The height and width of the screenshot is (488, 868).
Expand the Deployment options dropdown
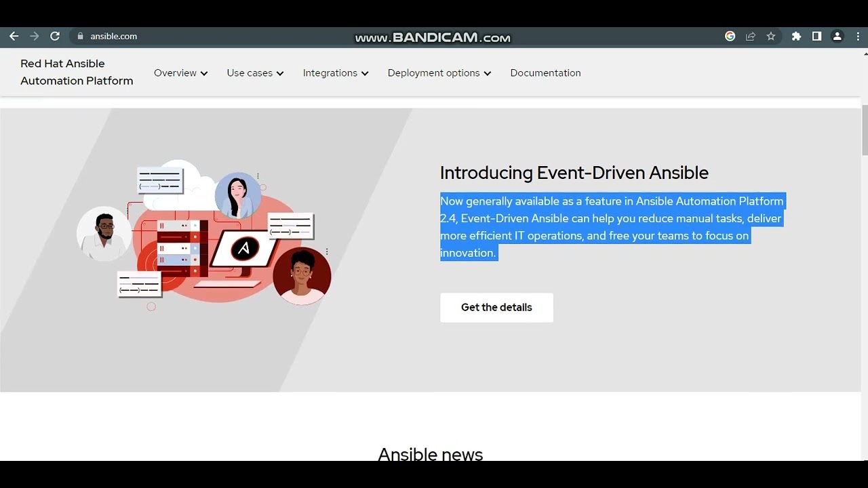pos(439,73)
